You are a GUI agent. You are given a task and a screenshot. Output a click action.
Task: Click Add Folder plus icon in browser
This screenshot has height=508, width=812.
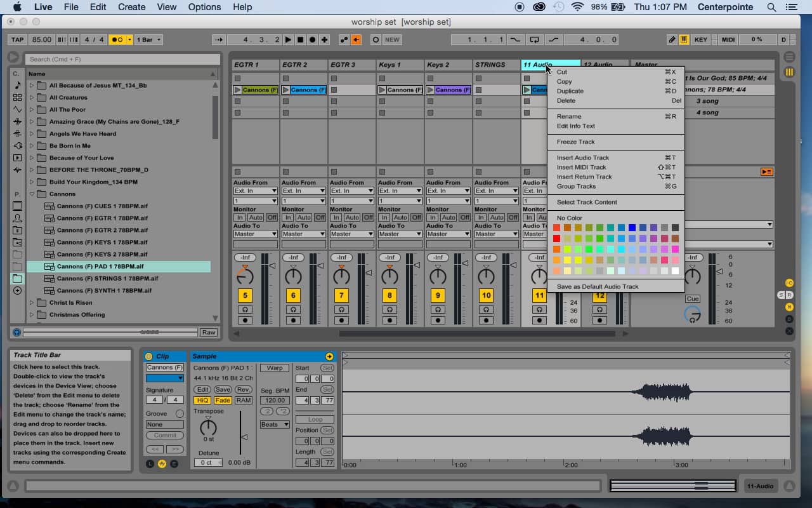(x=17, y=290)
